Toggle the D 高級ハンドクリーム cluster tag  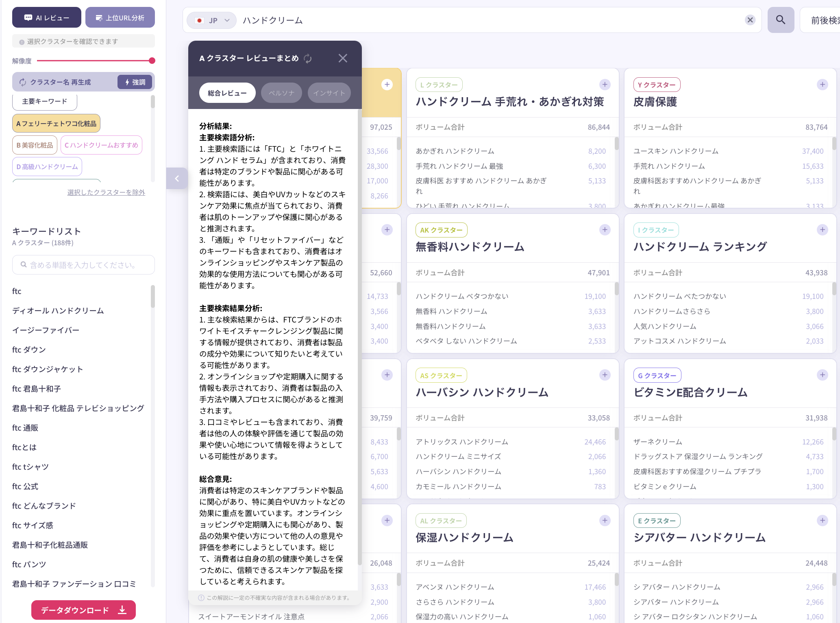tap(47, 166)
